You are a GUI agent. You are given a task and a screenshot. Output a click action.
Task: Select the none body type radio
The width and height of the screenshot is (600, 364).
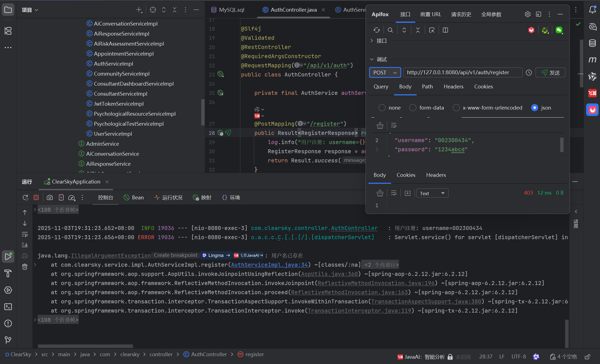(382, 108)
